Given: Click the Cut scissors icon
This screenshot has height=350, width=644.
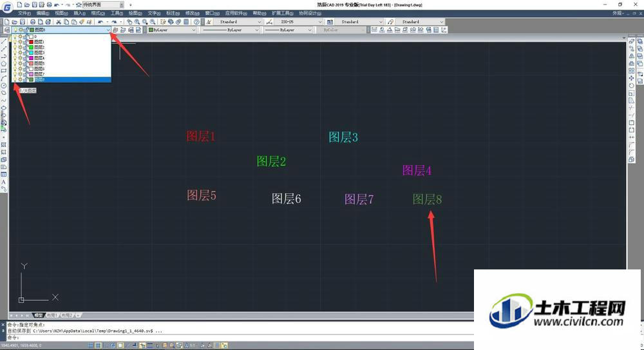Looking at the screenshot, I should click(59, 22).
